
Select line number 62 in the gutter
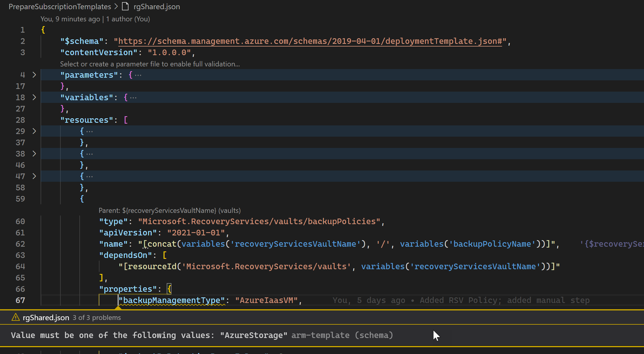tap(20, 244)
